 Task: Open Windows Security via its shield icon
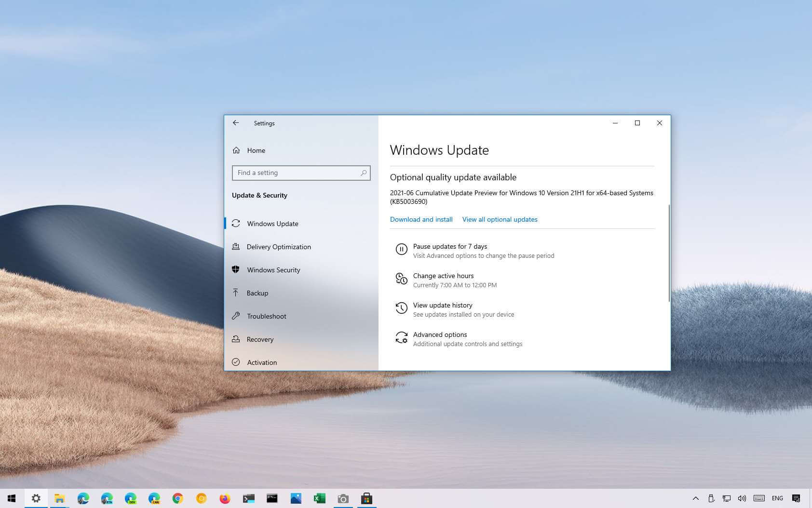236,269
